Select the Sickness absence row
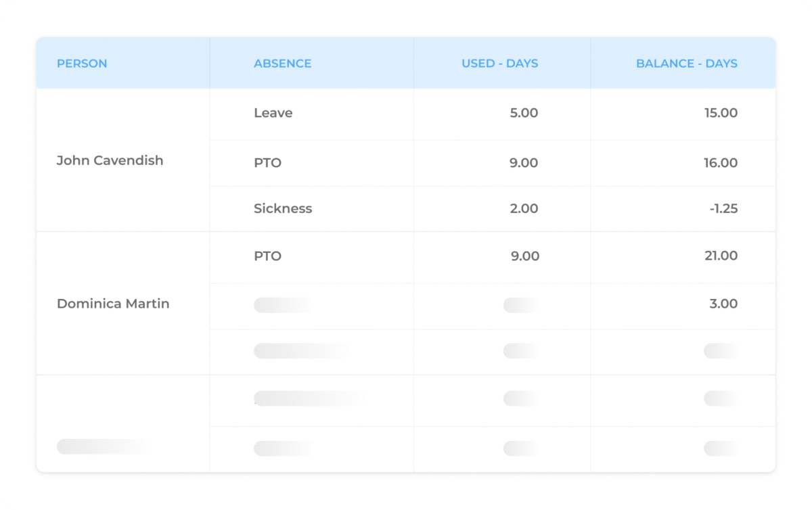Viewport: 812px width, 510px height. [283, 209]
